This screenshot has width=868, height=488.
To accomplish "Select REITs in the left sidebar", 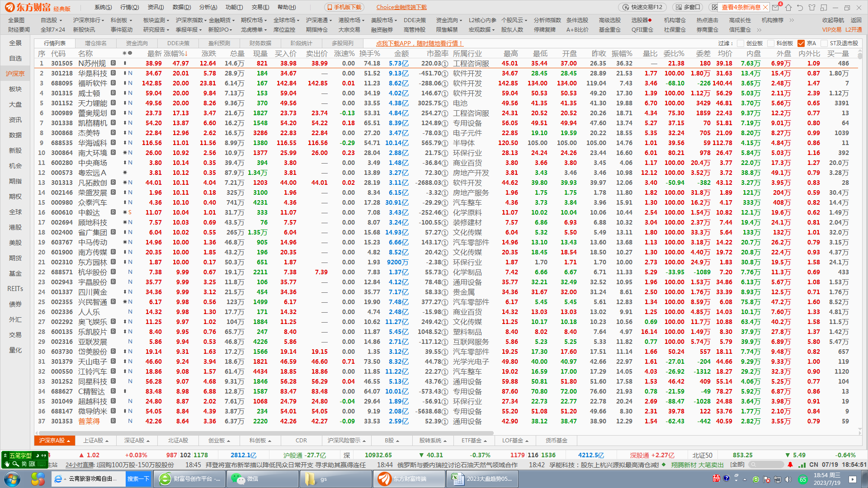I will (x=15, y=289).
